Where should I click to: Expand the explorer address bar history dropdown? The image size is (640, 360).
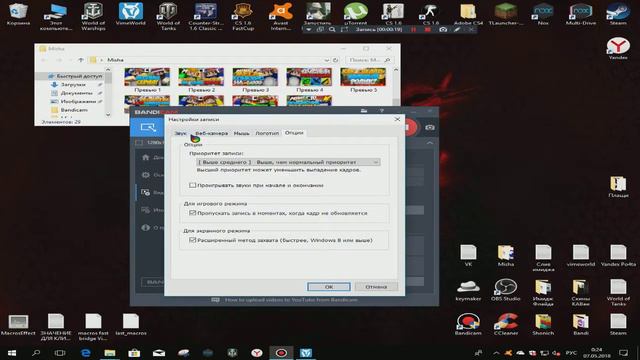(x=326, y=60)
